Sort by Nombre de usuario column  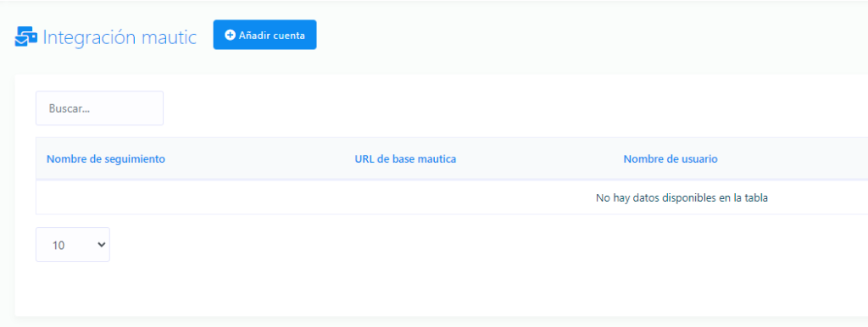pyautogui.click(x=670, y=158)
